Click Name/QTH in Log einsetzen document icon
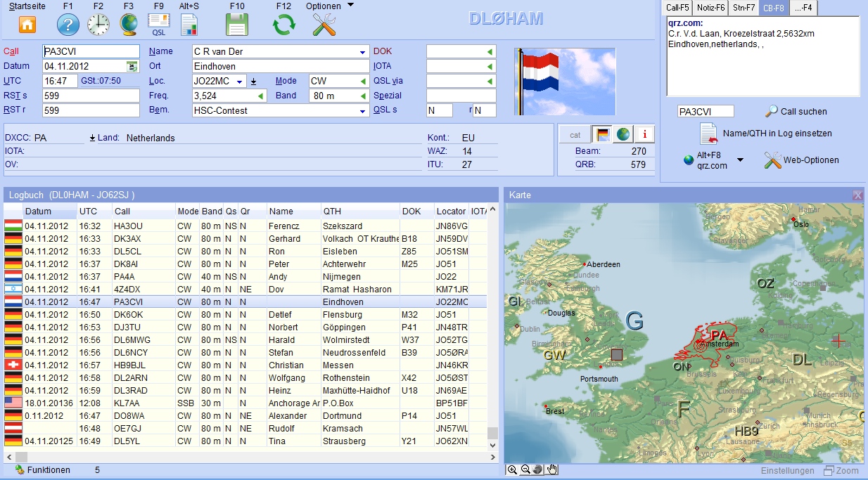 (708, 134)
